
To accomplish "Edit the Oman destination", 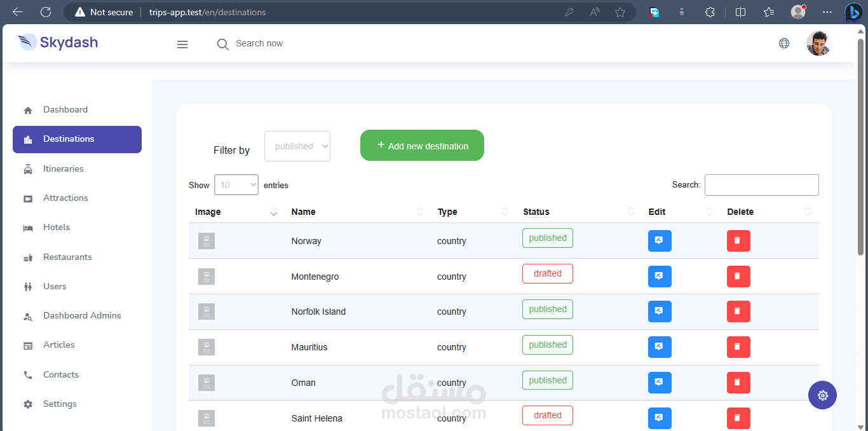I will pos(660,383).
